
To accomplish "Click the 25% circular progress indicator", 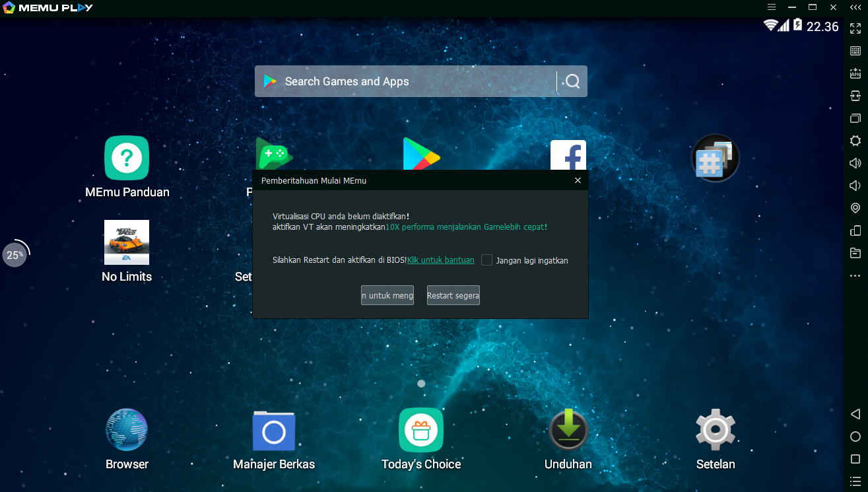I will 15,254.
